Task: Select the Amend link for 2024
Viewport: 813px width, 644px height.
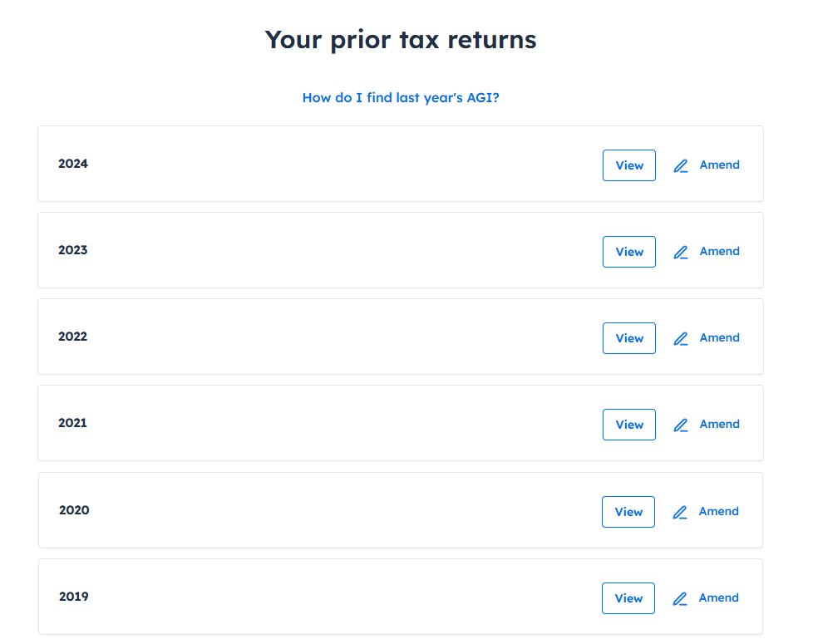Action: (719, 165)
